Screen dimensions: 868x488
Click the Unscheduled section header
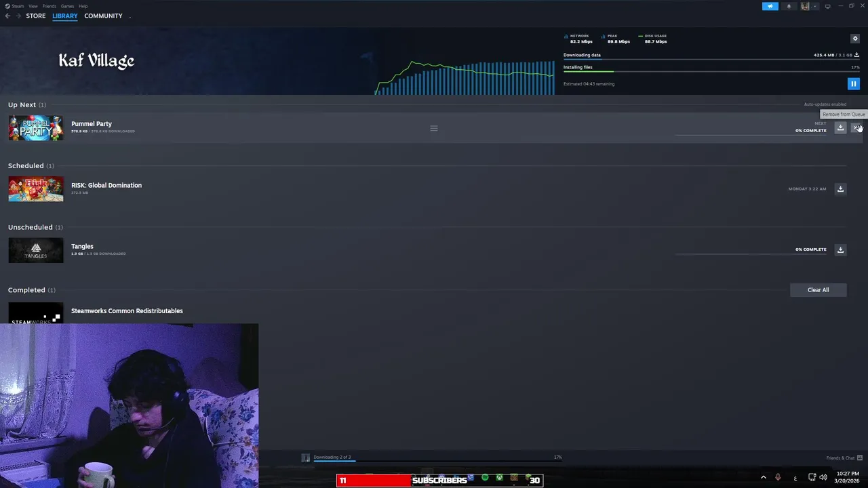pyautogui.click(x=35, y=227)
